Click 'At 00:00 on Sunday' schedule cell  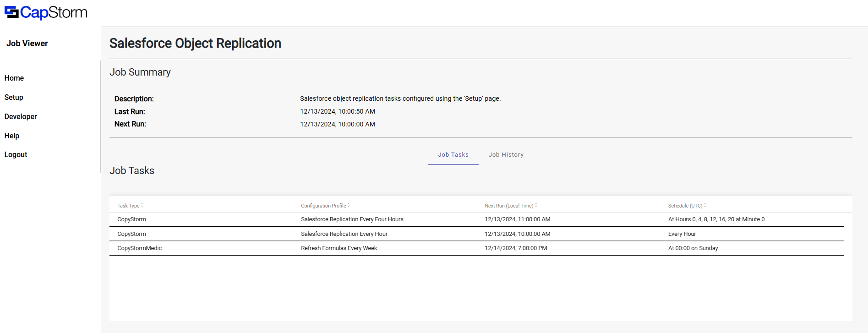[x=693, y=248]
